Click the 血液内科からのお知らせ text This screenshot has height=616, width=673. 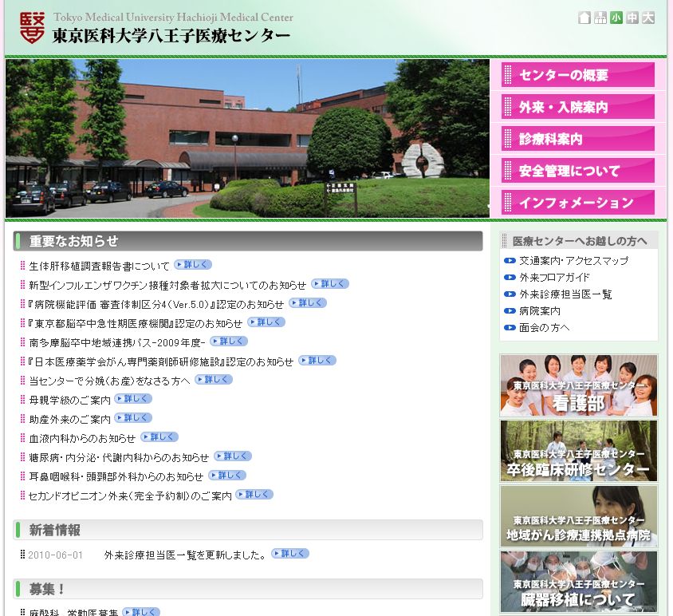pos(82,439)
